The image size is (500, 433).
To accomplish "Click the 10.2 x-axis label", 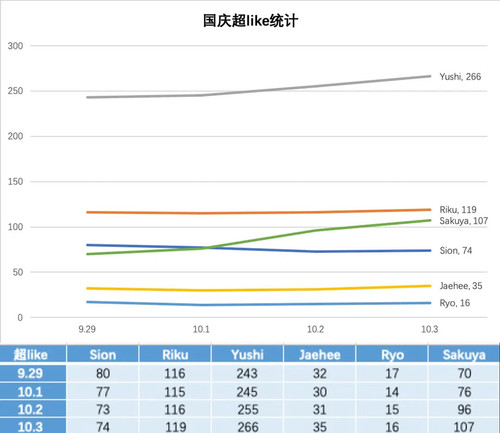I will (x=315, y=329).
